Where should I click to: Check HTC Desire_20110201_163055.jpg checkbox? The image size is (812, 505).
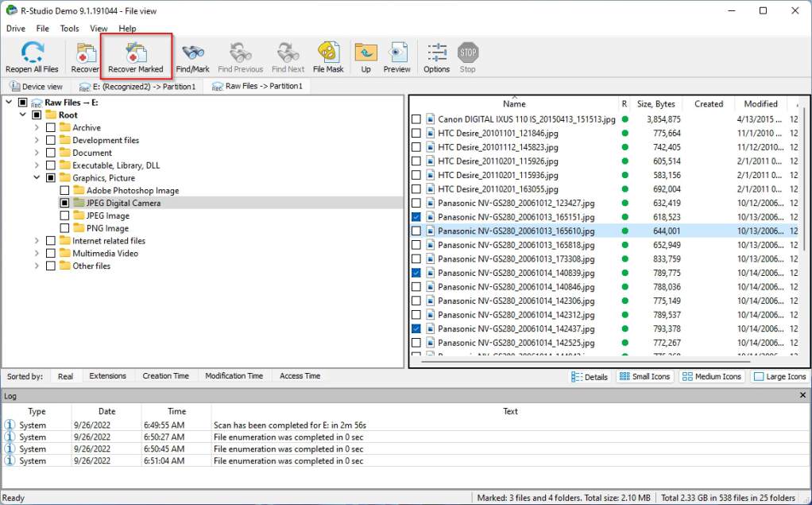point(416,188)
